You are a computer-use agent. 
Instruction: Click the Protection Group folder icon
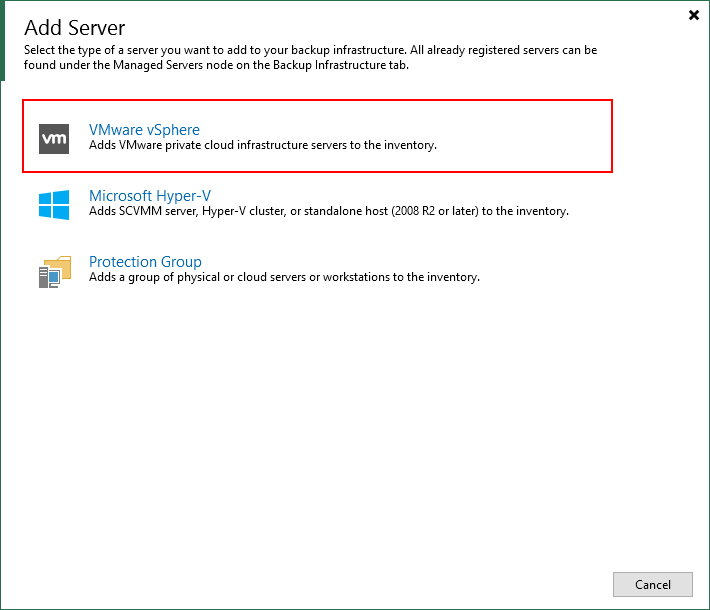click(x=55, y=271)
